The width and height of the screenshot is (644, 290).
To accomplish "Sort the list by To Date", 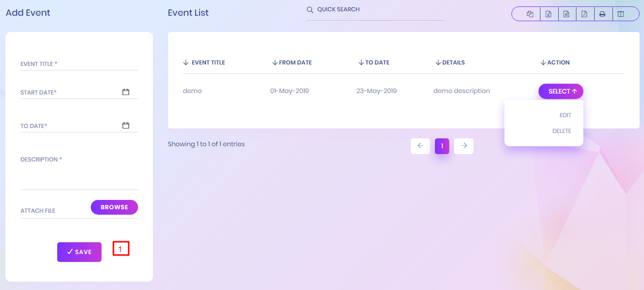I will coord(374,63).
